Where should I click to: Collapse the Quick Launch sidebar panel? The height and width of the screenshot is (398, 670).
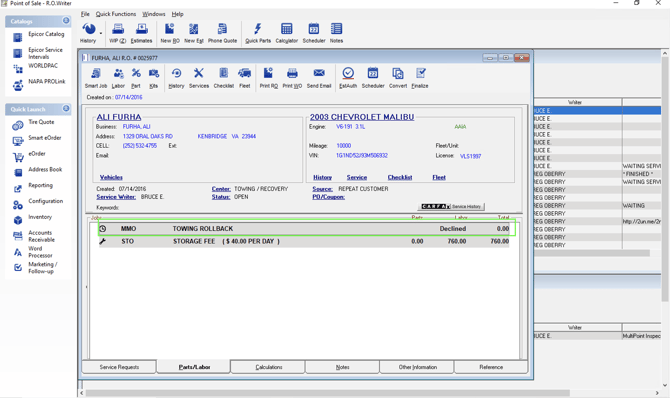click(66, 109)
